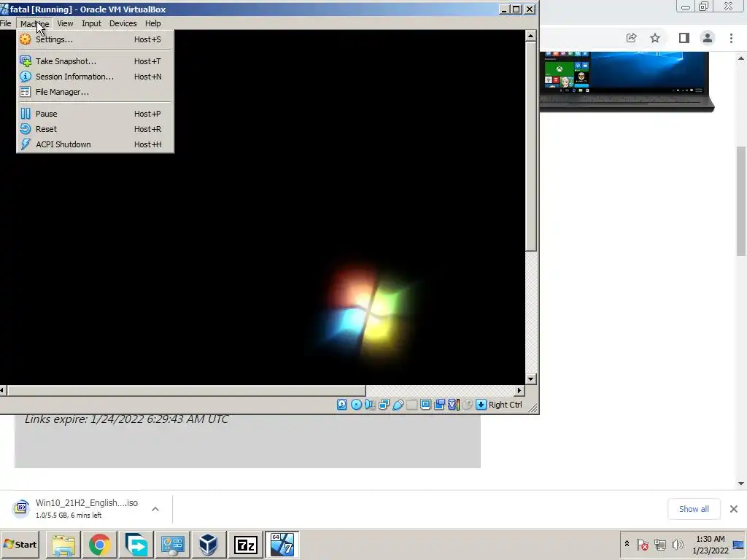Open the control panel taskbar icon

click(x=172, y=544)
